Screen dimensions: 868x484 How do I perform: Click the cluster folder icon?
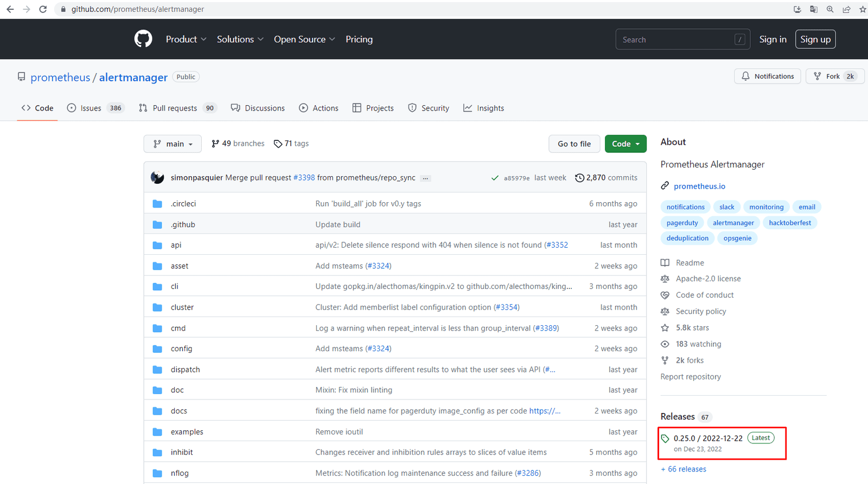[x=157, y=307]
